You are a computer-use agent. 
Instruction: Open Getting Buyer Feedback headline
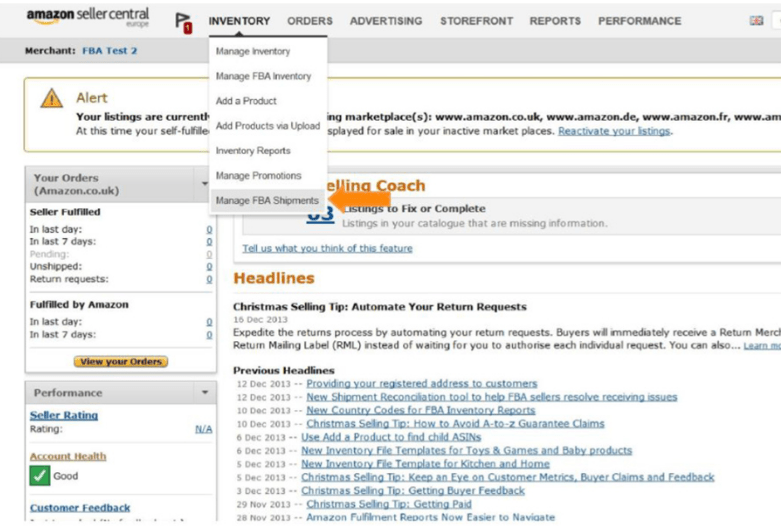[413, 491]
